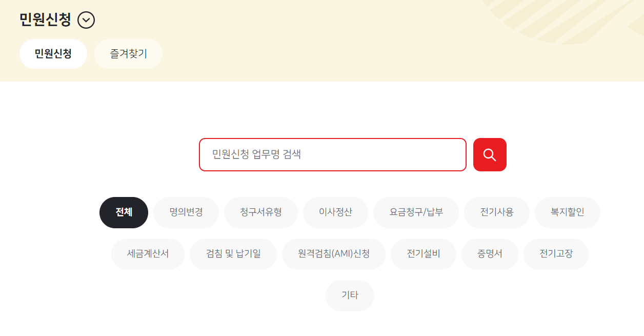Select the 전기설비 filter chip
This screenshot has height=336, width=644.
click(x=423, y=253)
